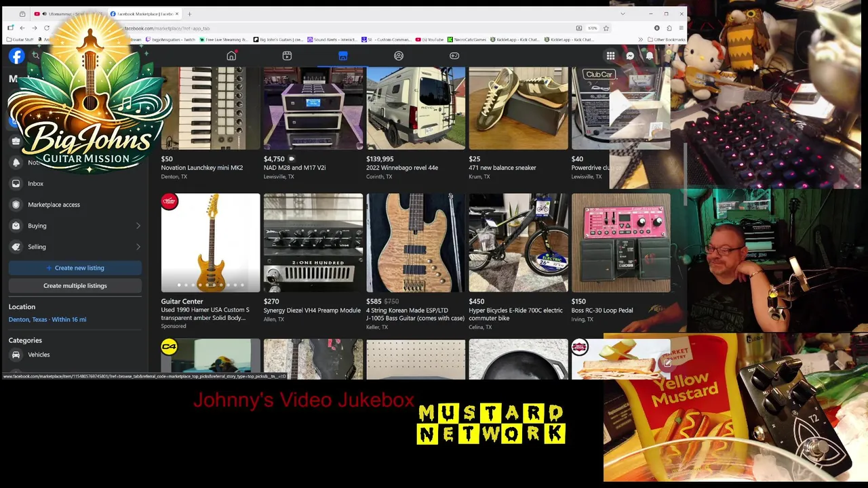Click the browser back arrow

point(22,28)
